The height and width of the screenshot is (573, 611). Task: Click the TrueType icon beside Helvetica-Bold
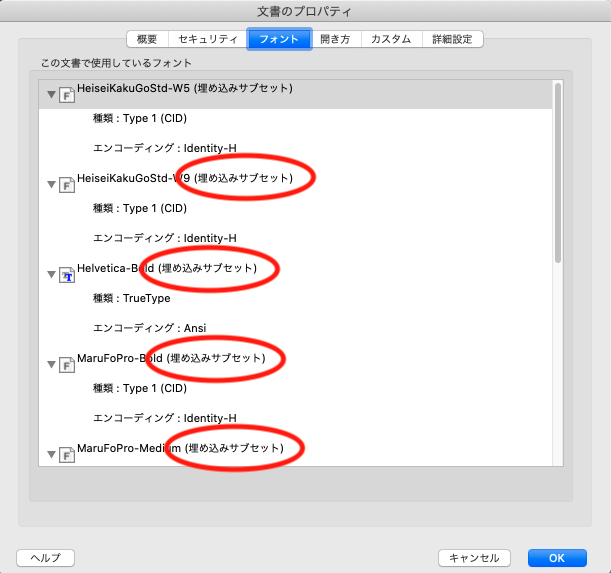(67, 275)
